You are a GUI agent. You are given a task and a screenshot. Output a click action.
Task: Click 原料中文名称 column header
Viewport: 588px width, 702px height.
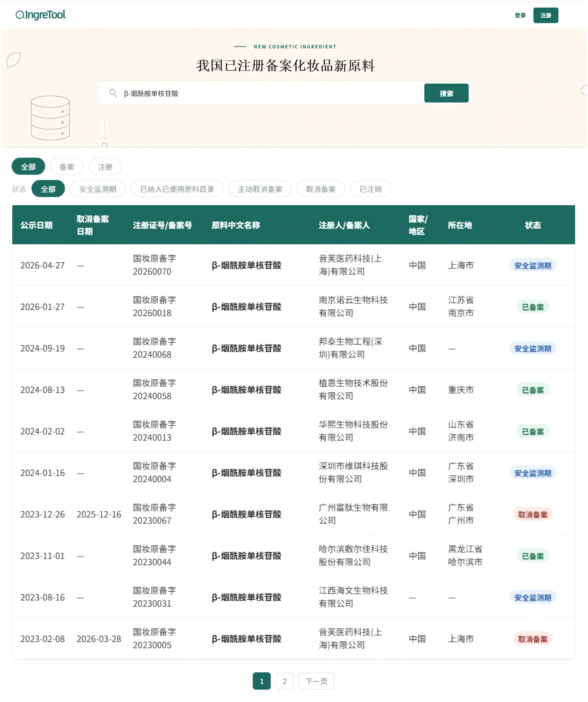pos(236,225)
